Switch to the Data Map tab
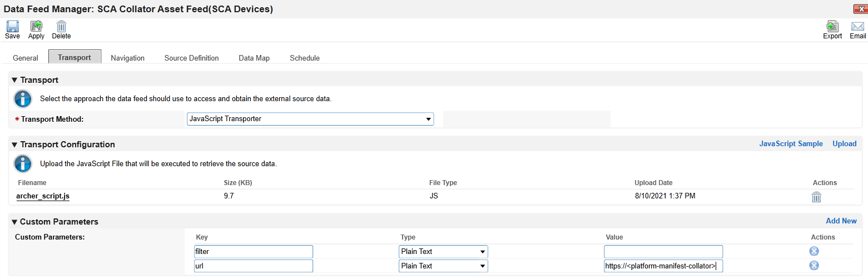 pos(254,58)
